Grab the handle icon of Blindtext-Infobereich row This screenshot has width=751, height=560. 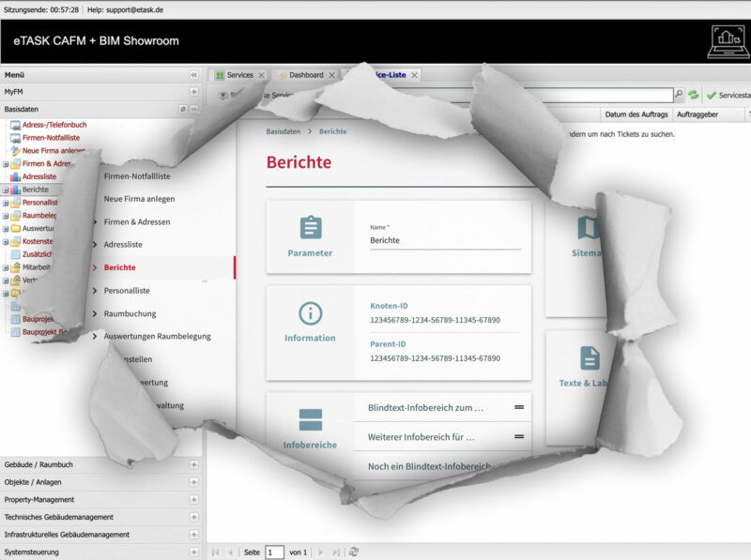pyautogui.click(x=519, y=407)
